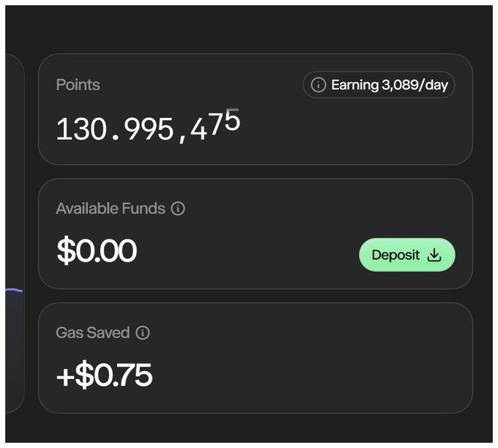This screenshot has width=498, height=448.
Task: Click the $0.00 available funds amount
Action: 97,251
